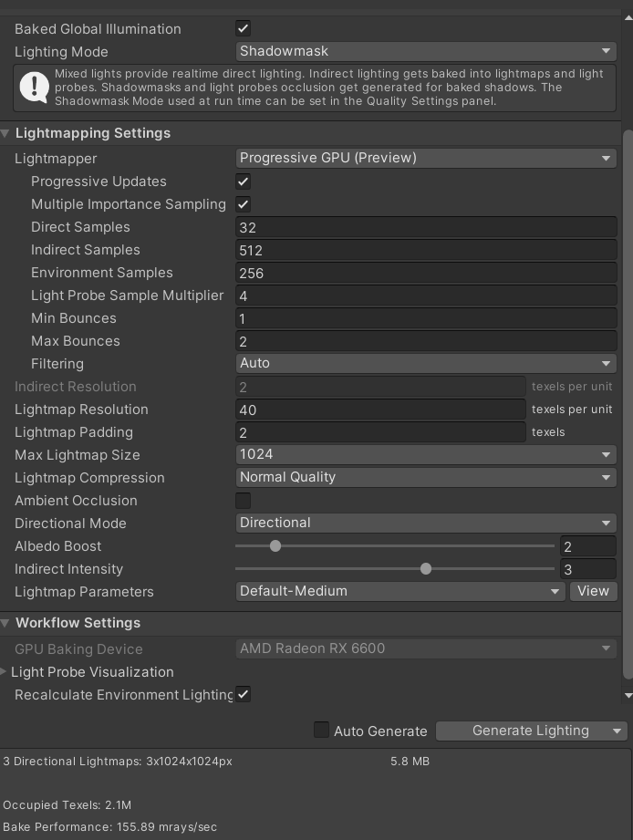The height and width of the screenshot is (840, 633).
Task: Open the Filtering dropdown
Action: click(425, 363)
